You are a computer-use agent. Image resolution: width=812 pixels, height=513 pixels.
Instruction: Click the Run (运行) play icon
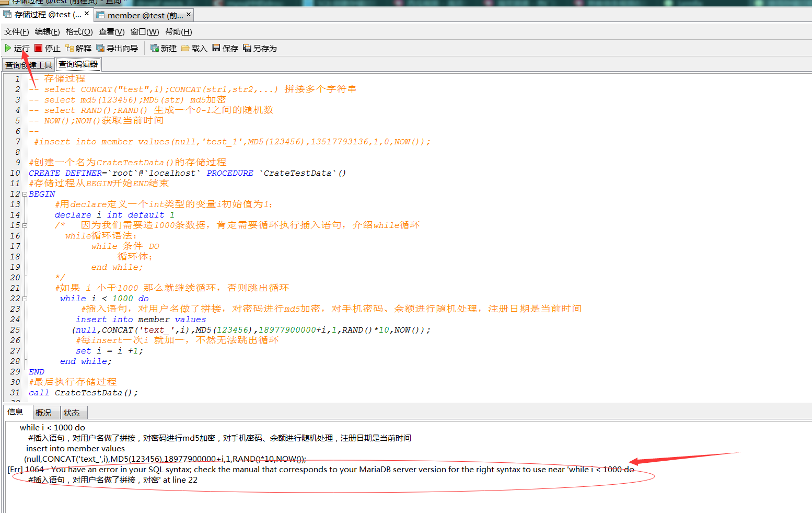point(8,48)
